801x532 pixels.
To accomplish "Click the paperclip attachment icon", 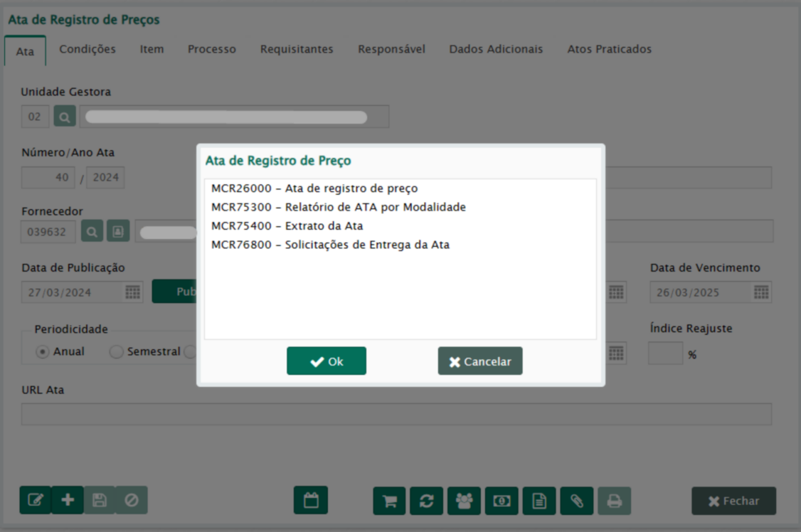I will 576,501.
